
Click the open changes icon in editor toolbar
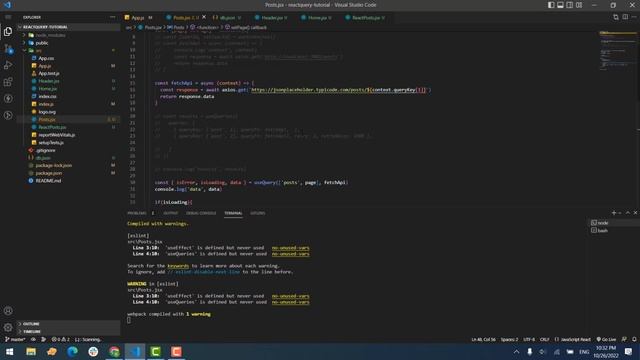pyautogui.click(x=616, y=17)
